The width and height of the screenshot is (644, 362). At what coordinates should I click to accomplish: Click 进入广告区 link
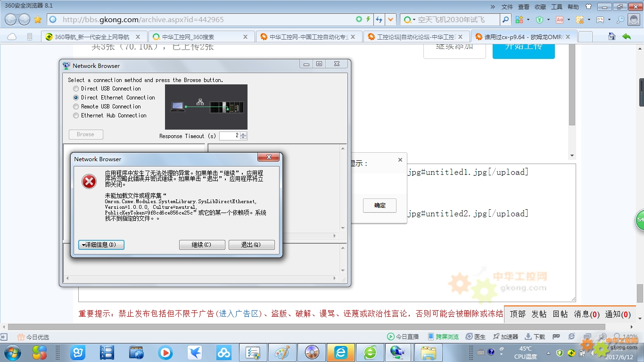240,314
